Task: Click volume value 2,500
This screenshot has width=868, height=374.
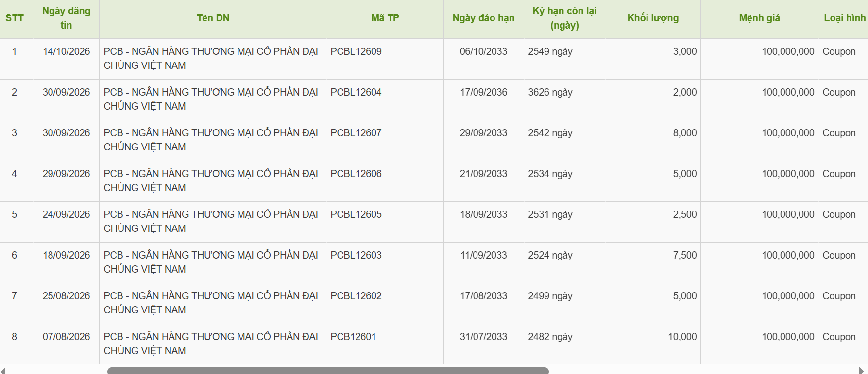Action: (x=685, y=214)
